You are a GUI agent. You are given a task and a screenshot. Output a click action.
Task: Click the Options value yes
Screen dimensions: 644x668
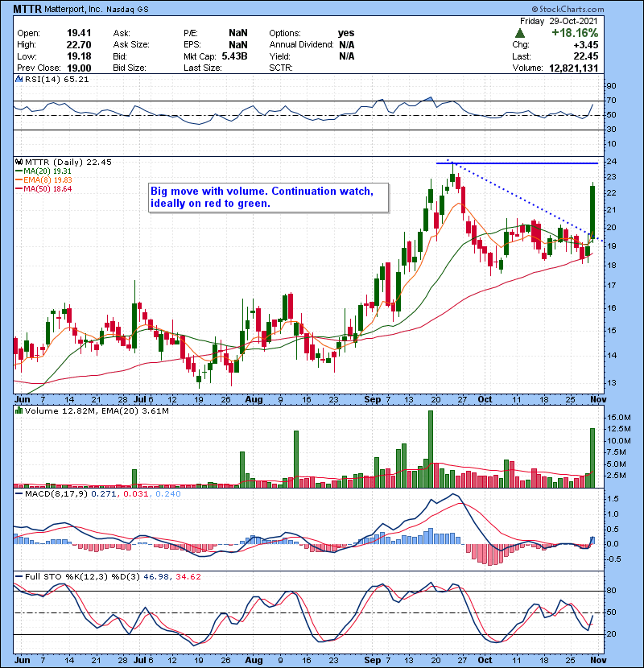pyautogui.click(x=346, y=33)
